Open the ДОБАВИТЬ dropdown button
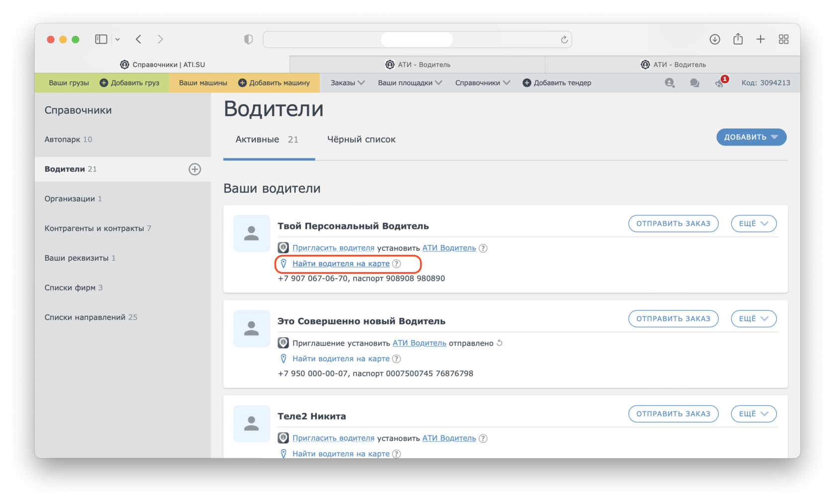 coord(751,137)
